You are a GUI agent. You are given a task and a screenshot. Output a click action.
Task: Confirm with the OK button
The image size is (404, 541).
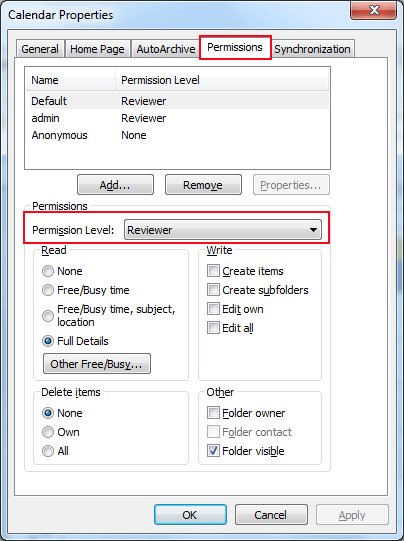click(190, 515)
